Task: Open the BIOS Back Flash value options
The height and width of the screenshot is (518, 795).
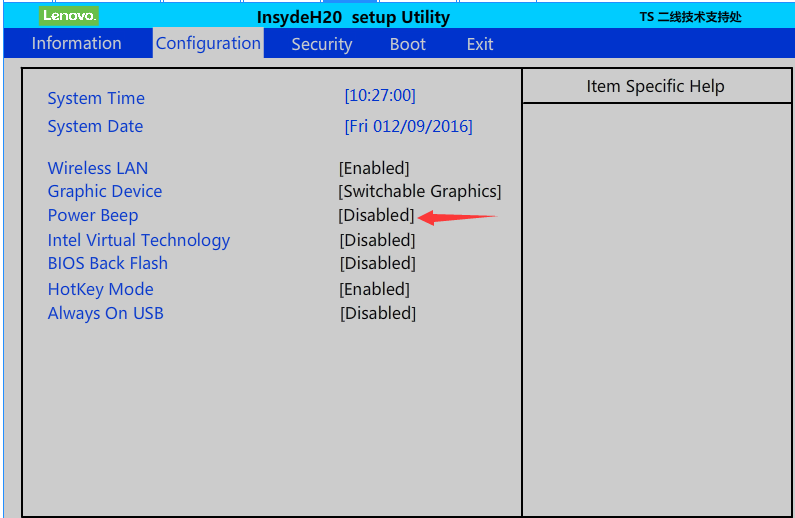Action: pos(377,263)
